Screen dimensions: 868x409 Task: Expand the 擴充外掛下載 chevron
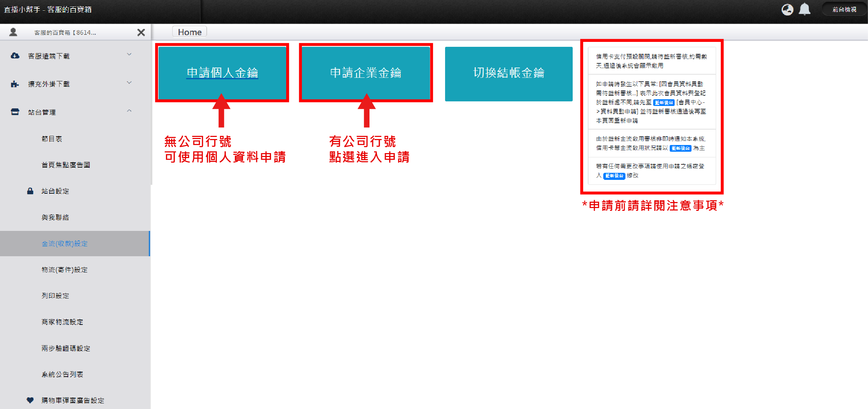[x=129, y=83]
